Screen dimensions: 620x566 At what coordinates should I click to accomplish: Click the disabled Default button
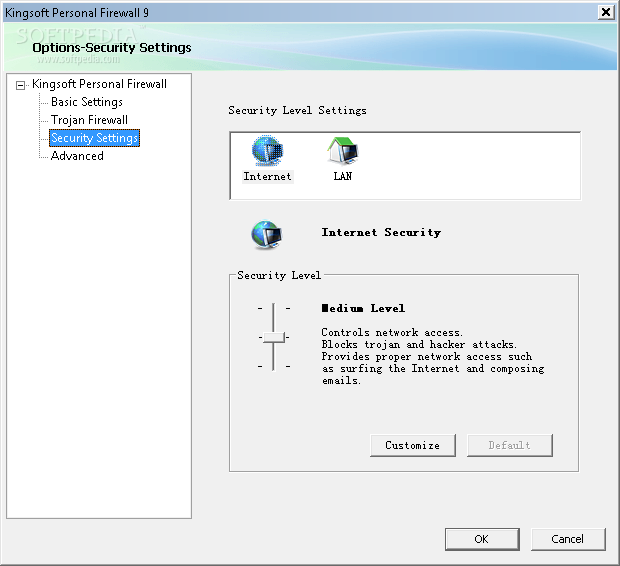pyautogui.click(x=510, y=445)
